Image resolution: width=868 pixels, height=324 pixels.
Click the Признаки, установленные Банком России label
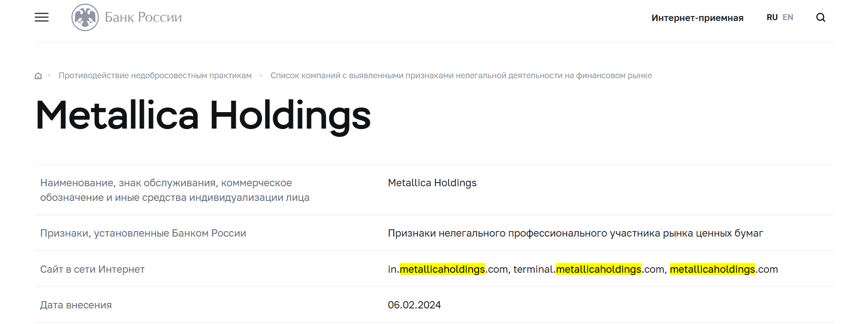coord(143,233)
